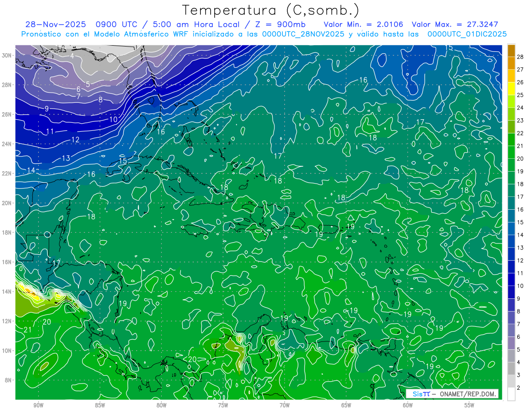Click the '20N' latitude axis label
Screen dimensions: 532x411
coord(7,203)
